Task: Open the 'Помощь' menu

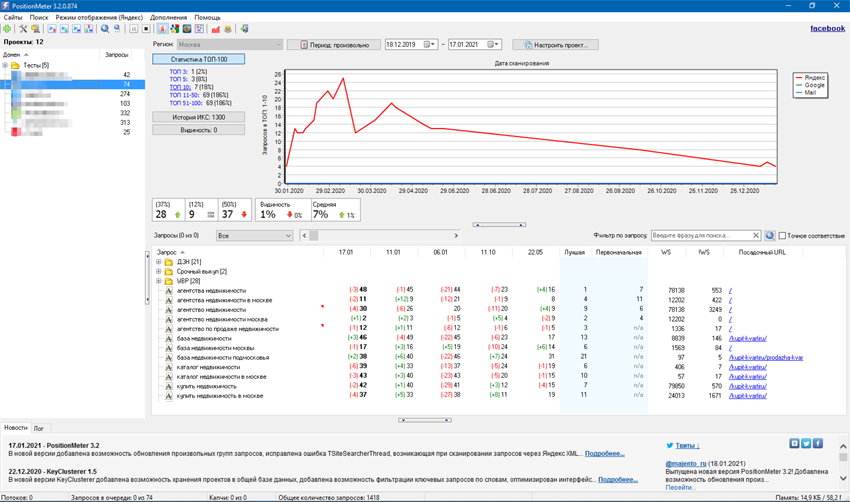Action: pyautogui.click(x=207, y=17)
